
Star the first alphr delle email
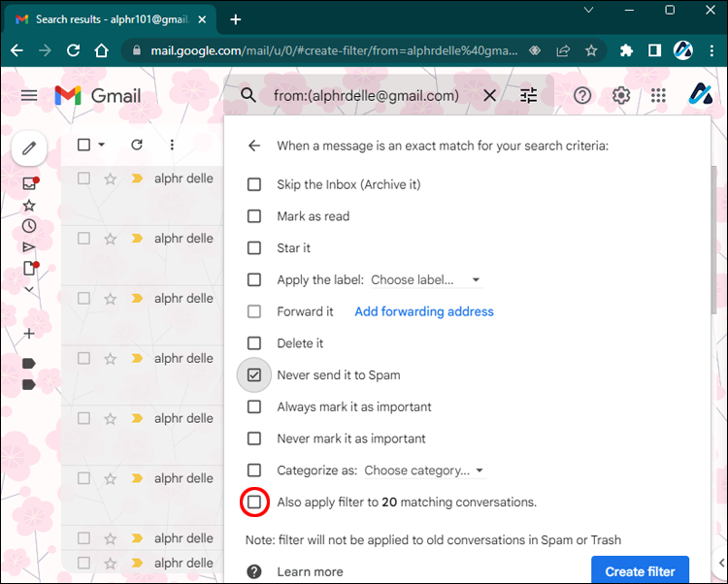click(110, 178)
